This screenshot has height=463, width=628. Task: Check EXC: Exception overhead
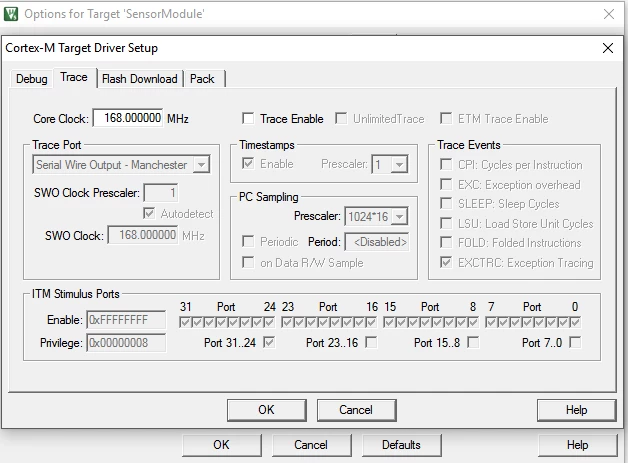click(446, 184)
